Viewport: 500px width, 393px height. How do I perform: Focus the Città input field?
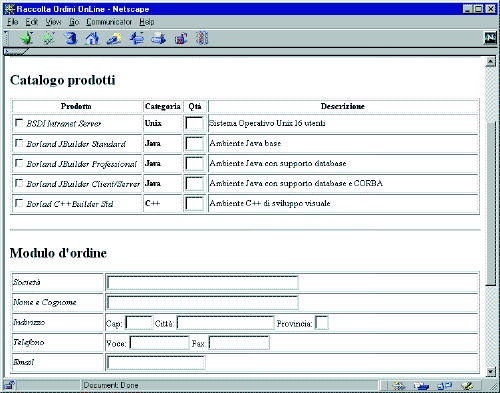(x=225, y=323)
